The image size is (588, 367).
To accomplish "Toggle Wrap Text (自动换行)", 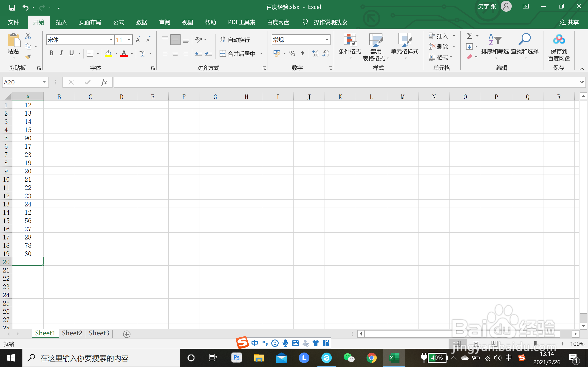I will (x=235, y=40).
